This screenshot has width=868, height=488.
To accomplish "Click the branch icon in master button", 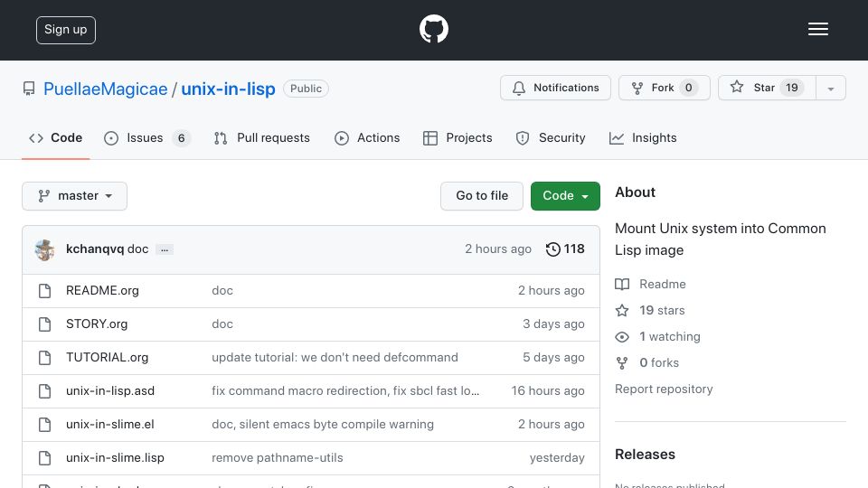I will tap(43, 196).
